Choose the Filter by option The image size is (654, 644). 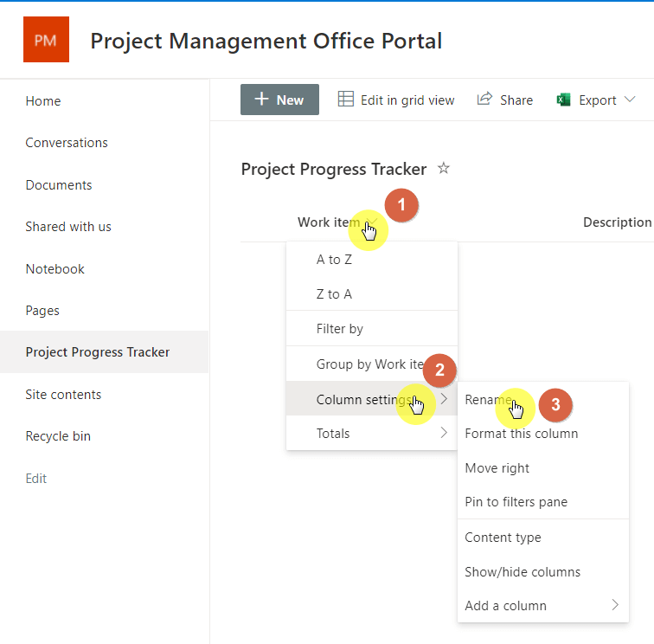pos(372,328)
